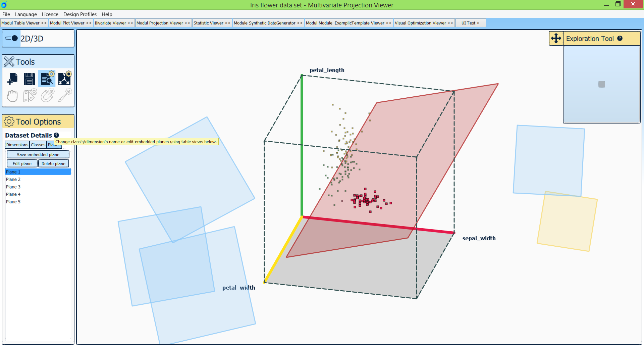This screenshot has width=644, height=345.
Task: Click the Exploration Tool move arrows icon
Action: pyautogui.click(x=556, y=39)
